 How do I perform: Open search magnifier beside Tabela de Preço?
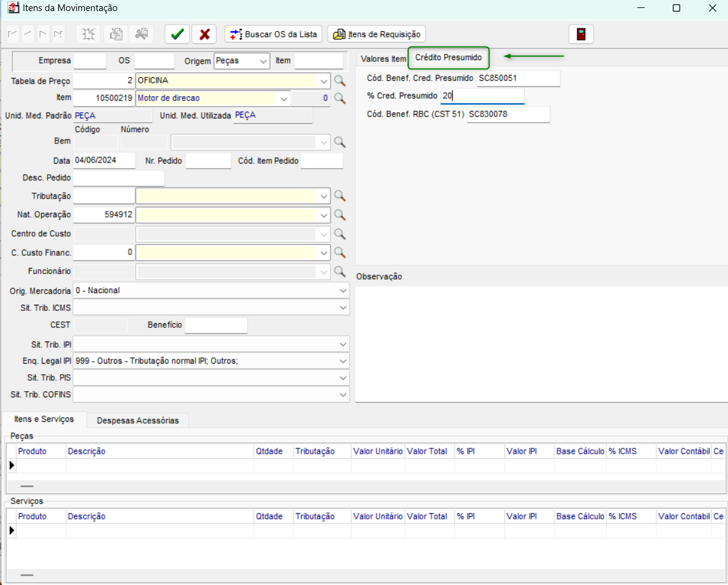coord(340,81)
